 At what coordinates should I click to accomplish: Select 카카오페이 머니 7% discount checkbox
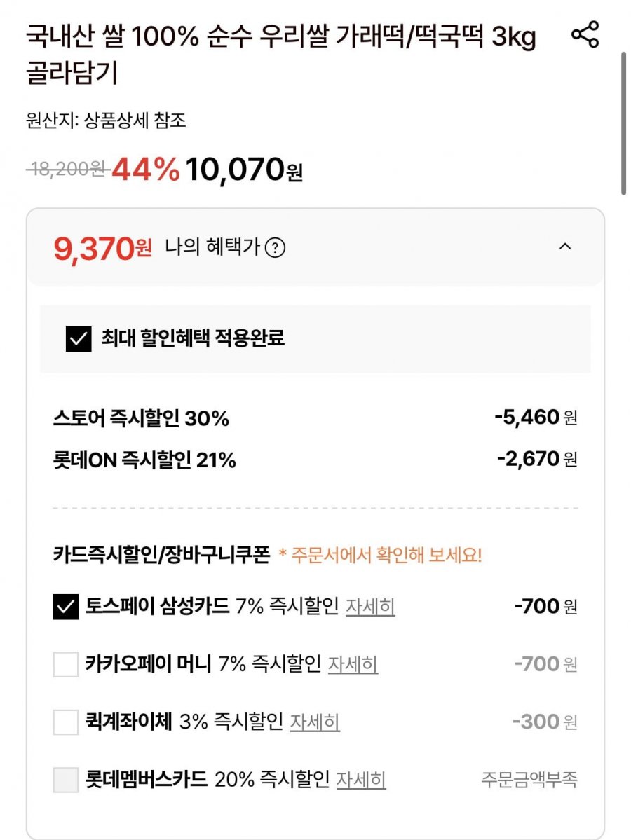[65, 664]
